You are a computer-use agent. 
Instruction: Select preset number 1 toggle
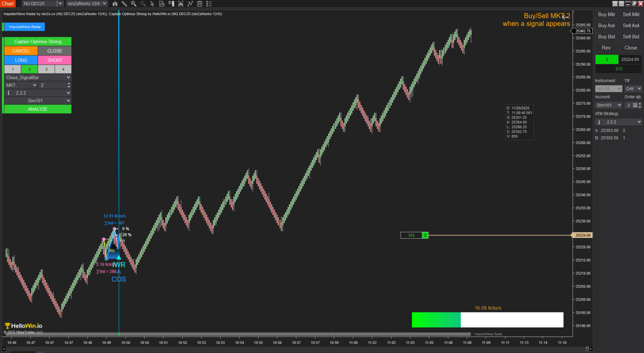[13, 69]
